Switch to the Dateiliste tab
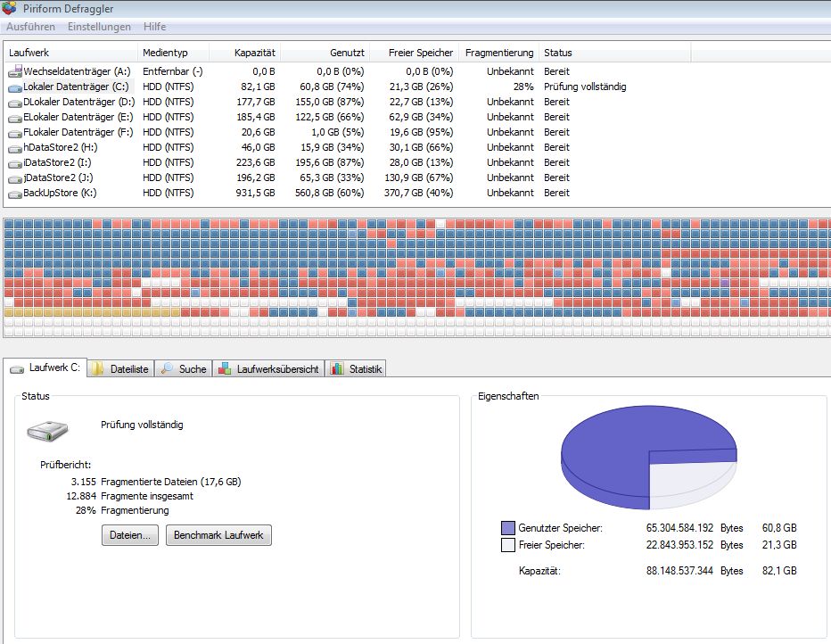Screen dimensions: 831x644 coord(121,369)
